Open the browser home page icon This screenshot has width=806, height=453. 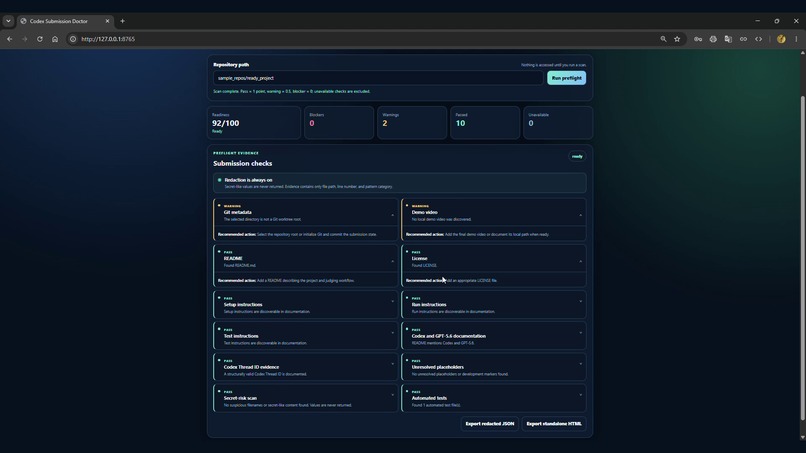55,39
